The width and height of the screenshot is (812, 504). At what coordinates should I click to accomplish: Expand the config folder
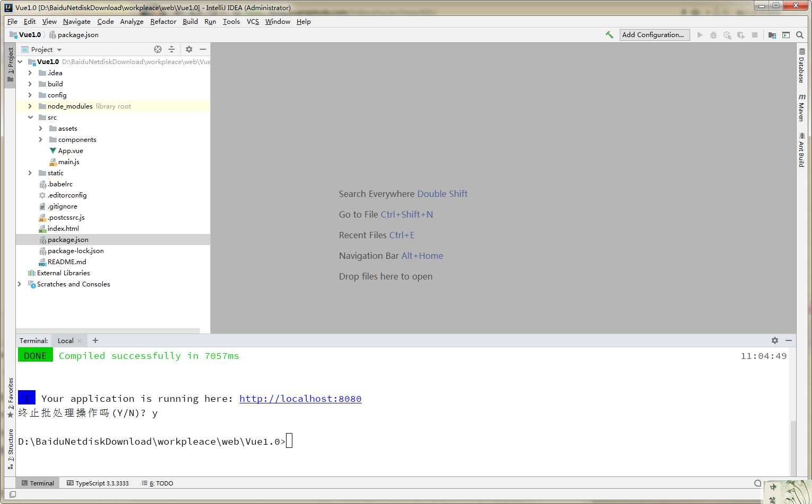30,95
